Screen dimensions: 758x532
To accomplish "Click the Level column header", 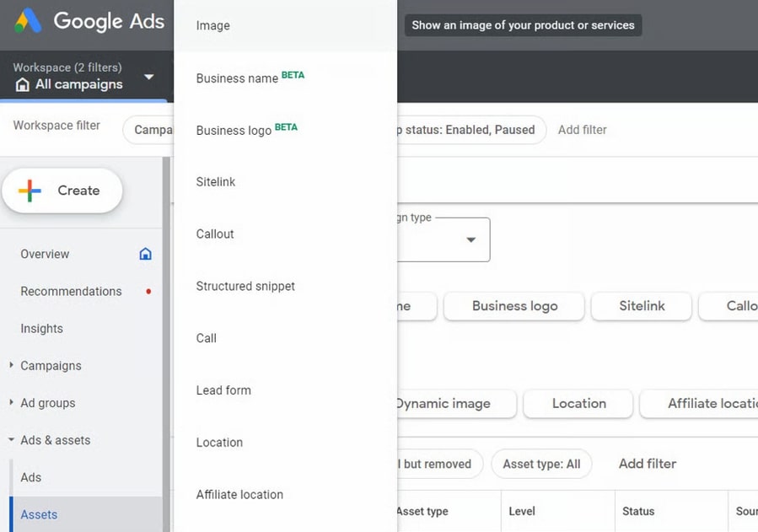I will tap(522, 511).
